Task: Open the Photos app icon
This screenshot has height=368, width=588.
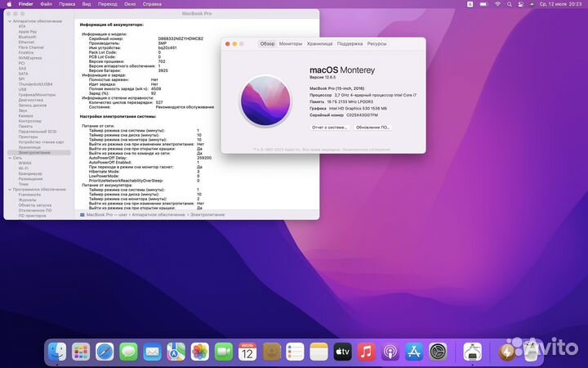Action: point(200,352)
